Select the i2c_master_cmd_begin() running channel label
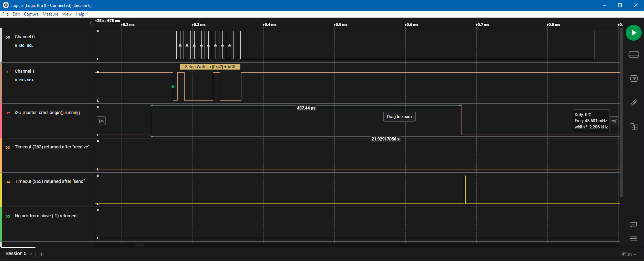The width and height of the screenshot is (644, 261). (x=47, y=113)
